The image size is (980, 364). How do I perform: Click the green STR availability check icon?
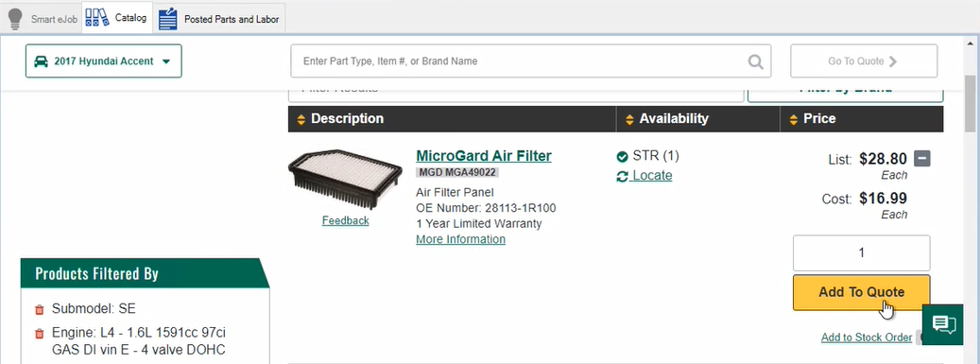(622, 156)
